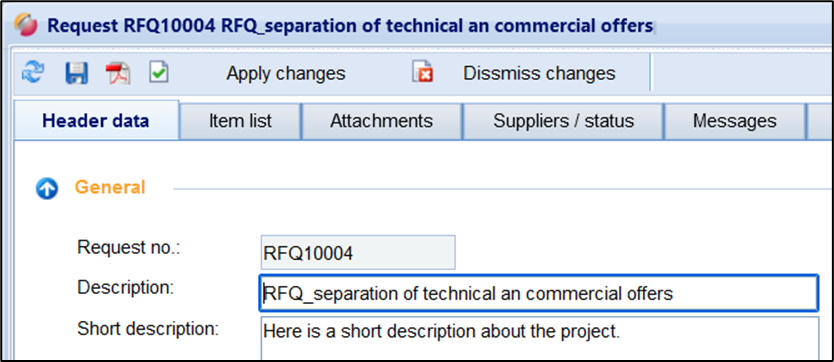
Task: Click the red X dismiss icon
Action: tap(422, 72)
